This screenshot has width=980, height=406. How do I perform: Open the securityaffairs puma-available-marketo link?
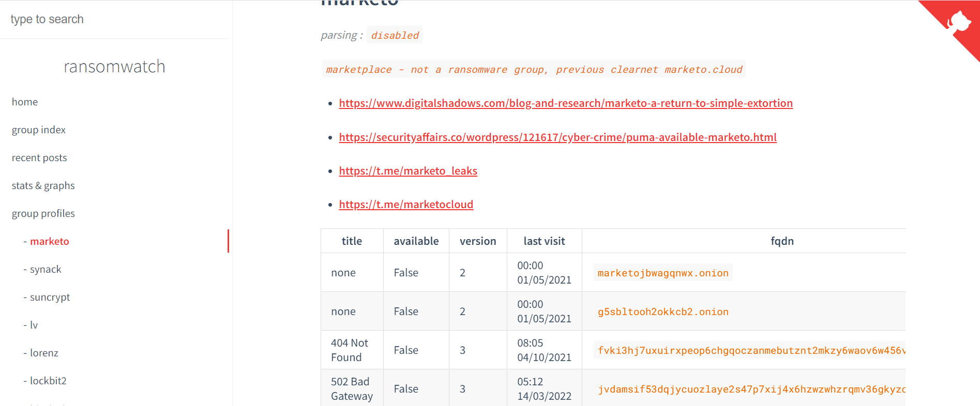557,137
